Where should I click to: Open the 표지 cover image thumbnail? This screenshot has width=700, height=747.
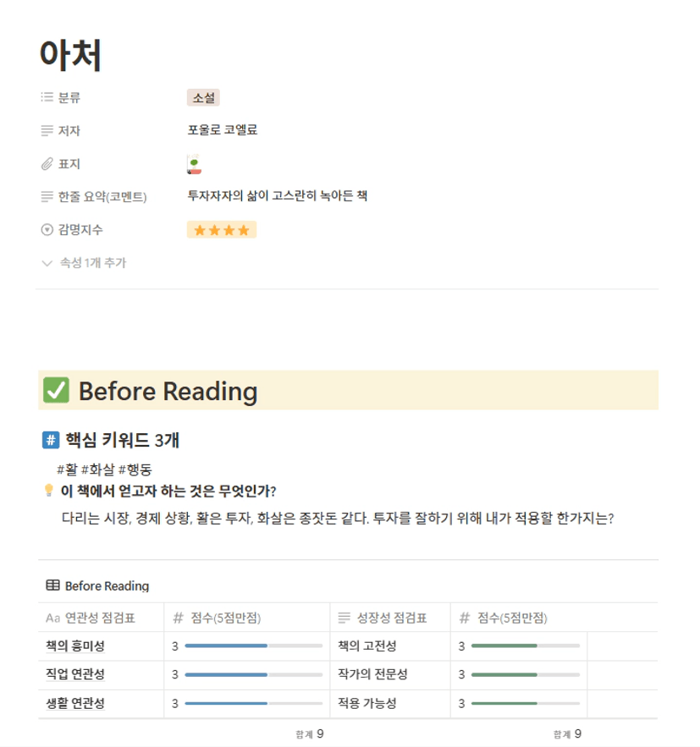pyautogui.click(x=194, y=164)
